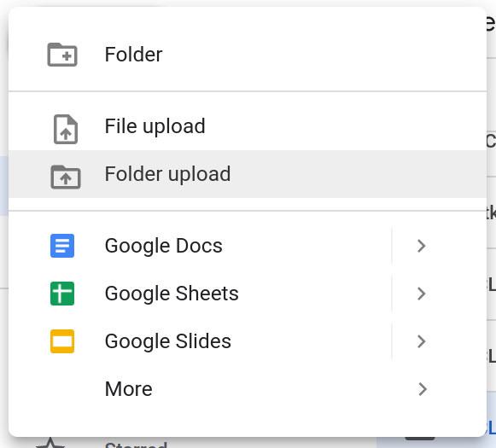Choose the Folder menu entry
Viewport: 496px width, 448px height.
coord(248,55)
